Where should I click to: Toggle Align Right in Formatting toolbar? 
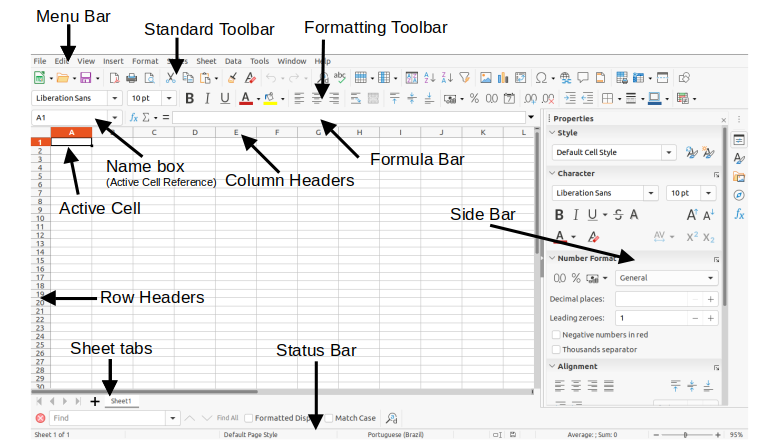click(x=334, y=99)
